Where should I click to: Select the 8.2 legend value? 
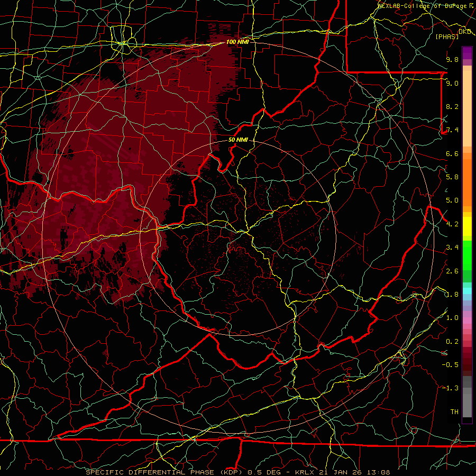click(452, 106)
